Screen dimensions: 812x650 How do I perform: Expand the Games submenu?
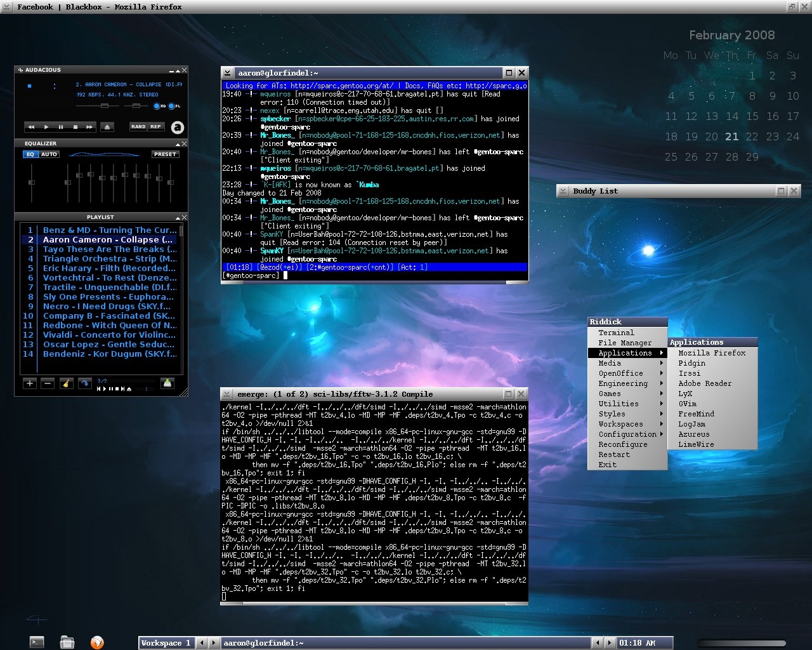(x=627, y=394)
